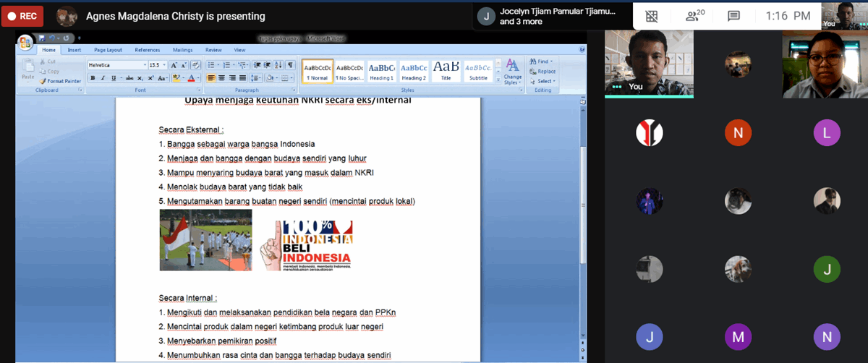This screenshot has width=868, height=363.
Task: Click the red REC recording indicator
Action: click(22, 16)
